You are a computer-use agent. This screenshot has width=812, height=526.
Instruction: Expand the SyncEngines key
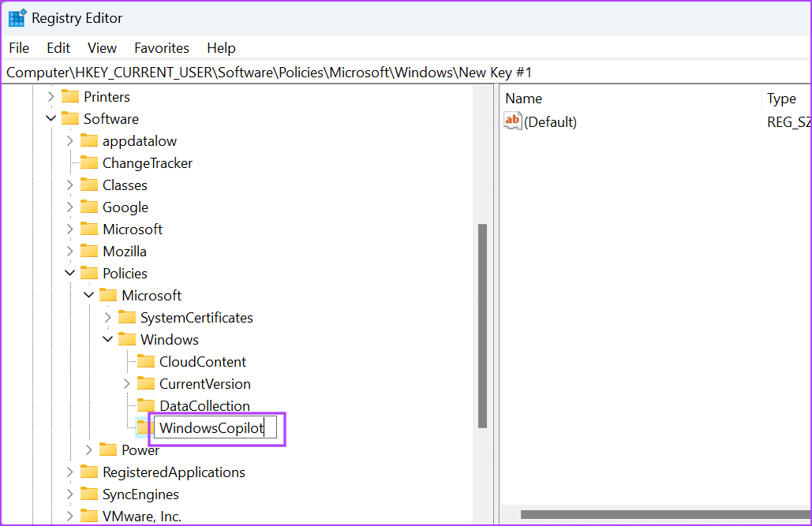(70, 494)
